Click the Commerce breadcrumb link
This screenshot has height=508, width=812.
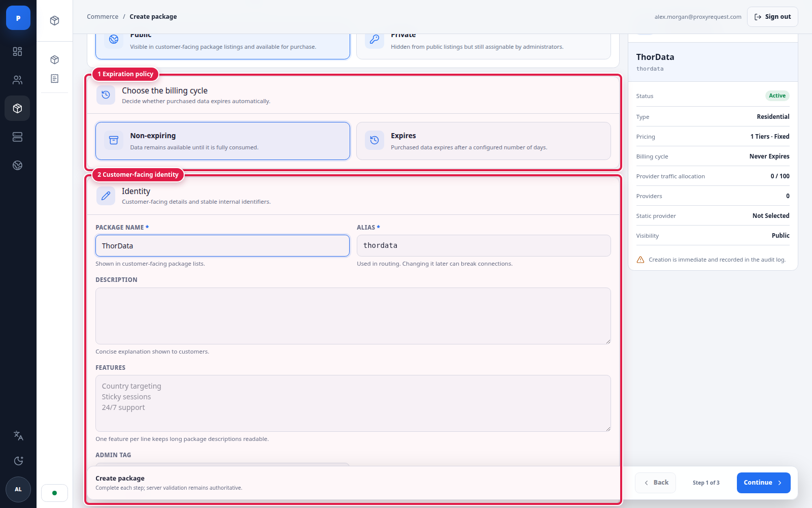coord(103,17)
